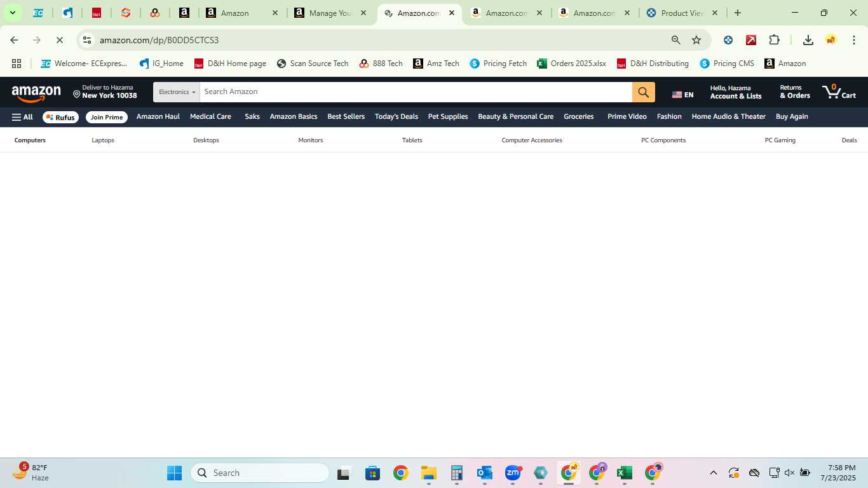
Task: Open the All hamburger menu
Action: tap(22, 117)
